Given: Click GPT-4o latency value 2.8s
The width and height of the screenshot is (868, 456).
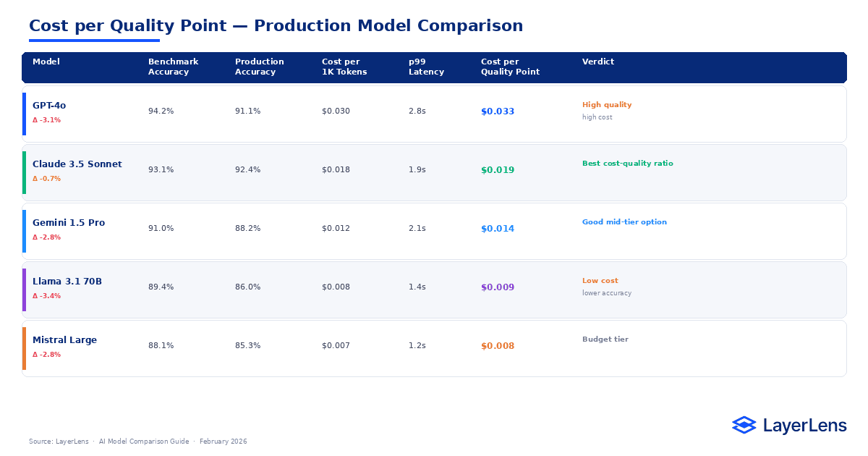Looking at the screenshot, I should coord(417,111).
